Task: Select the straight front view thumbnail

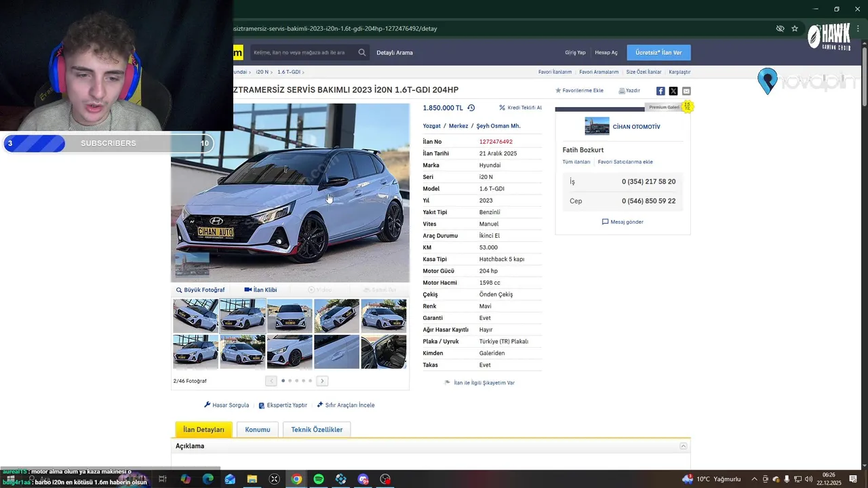Action: (290, 315)
